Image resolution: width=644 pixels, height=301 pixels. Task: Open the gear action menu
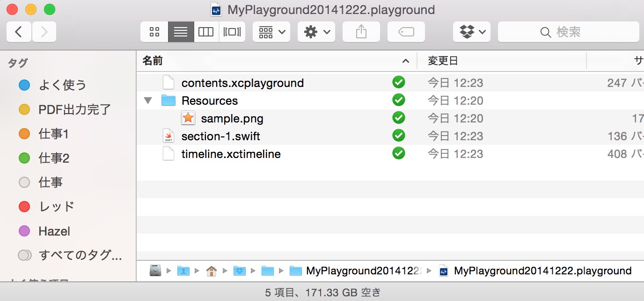[x=316, y=32]
